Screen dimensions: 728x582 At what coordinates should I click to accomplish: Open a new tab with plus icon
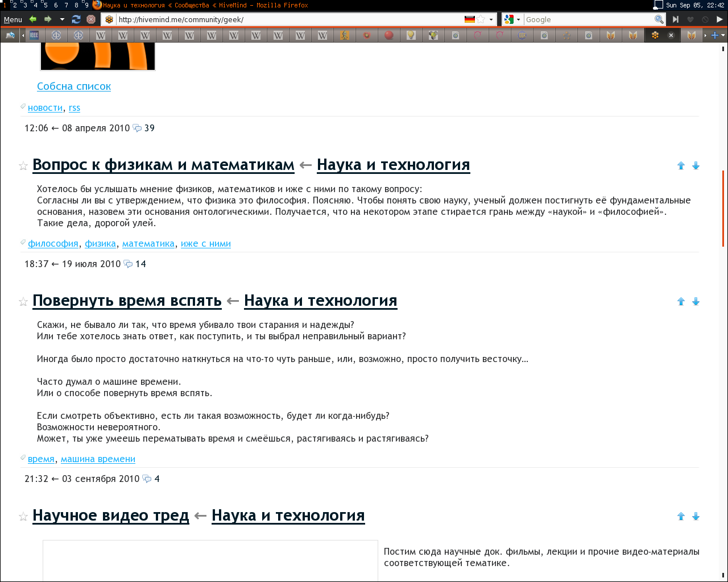714,35
